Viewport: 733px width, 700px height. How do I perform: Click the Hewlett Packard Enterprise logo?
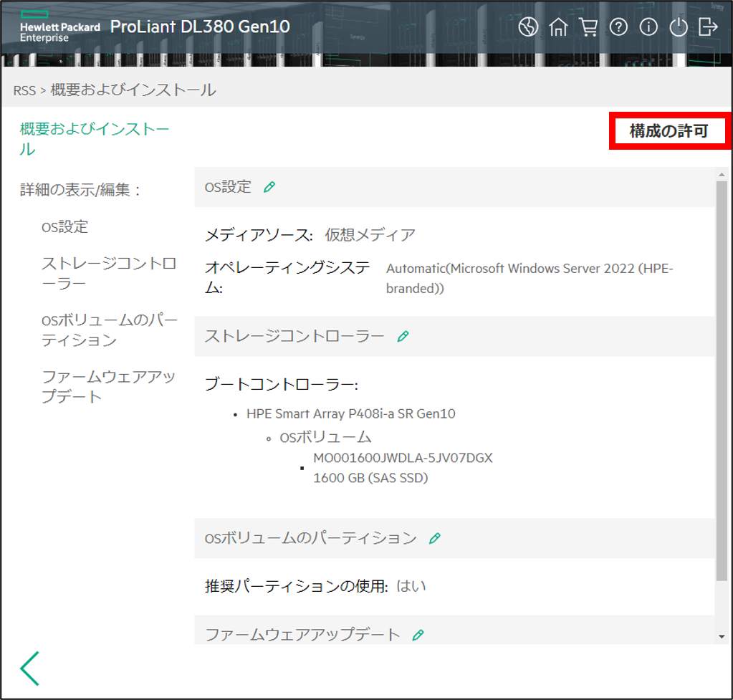(60, 27)
